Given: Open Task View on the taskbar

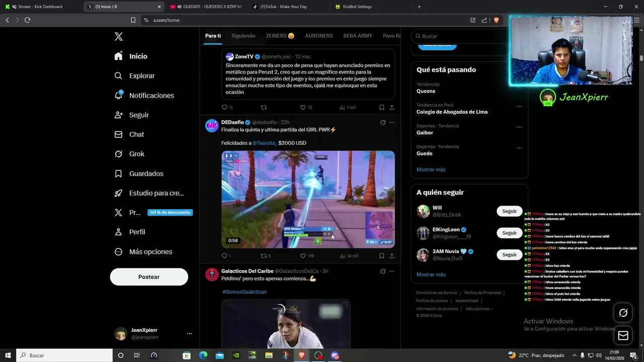Looking at the screenshot, I should coord(137,355).
